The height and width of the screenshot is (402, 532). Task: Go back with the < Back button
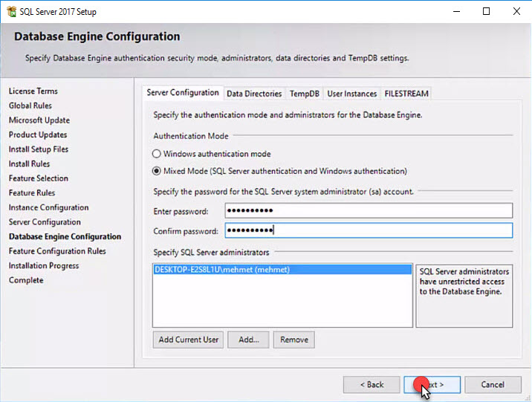pyautogui.click(x=372, y=385)
